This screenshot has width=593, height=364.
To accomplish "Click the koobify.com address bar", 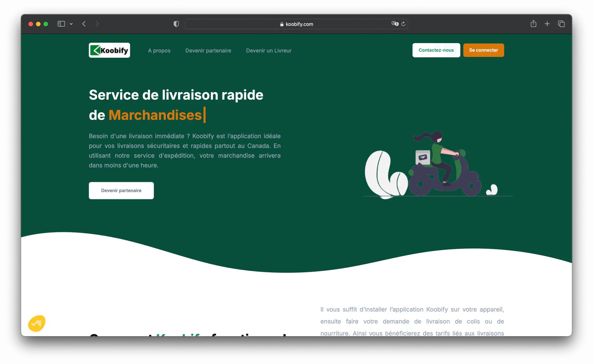I will 296,24.
